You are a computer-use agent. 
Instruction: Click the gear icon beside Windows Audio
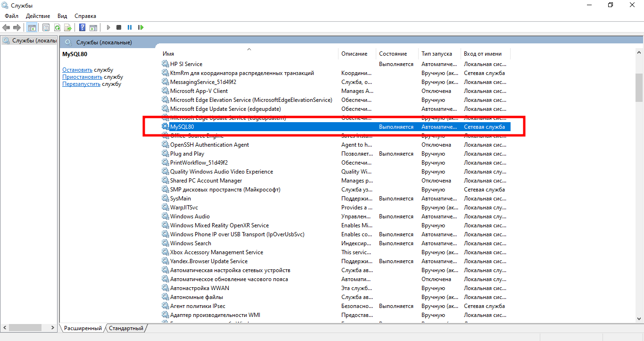pyautogui.click(x=165, y=216)
